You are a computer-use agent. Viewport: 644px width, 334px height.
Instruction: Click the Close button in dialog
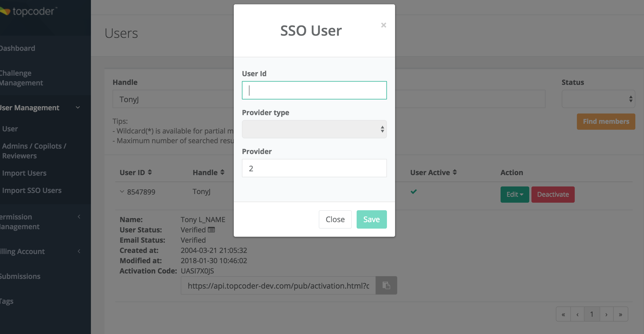(335, 219)
